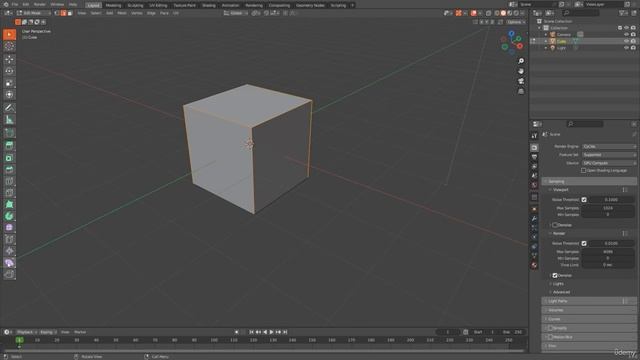The width and height of the screenshot is (640, 360).
Task: Select the Inset Faces tool
Action: pyautogui.click(x=9, y=158)
